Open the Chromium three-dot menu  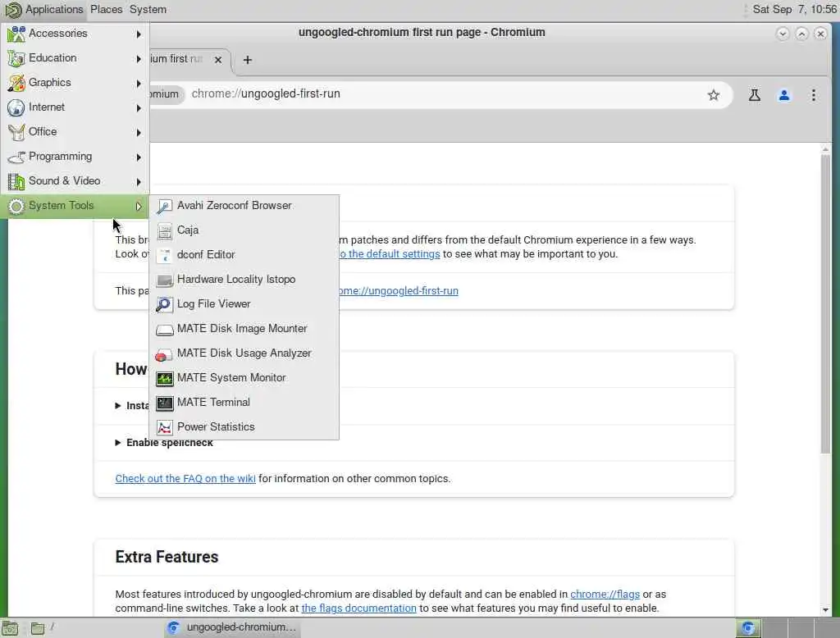[x=813, y=95]
